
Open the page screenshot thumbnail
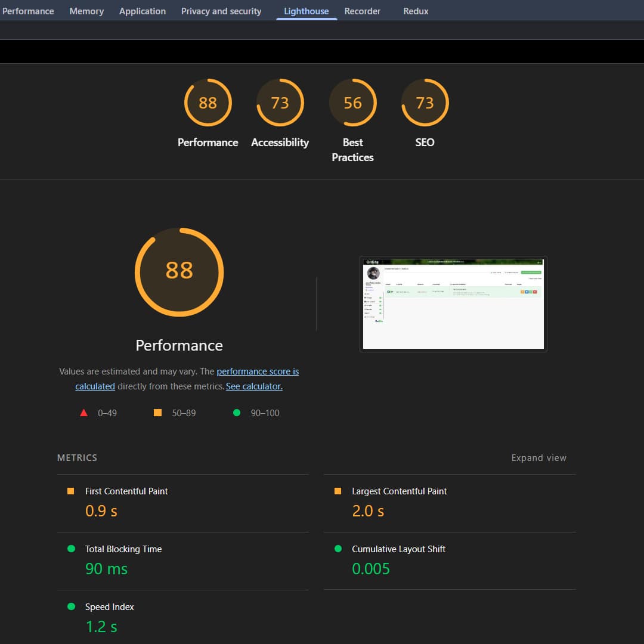click(453, 304)
